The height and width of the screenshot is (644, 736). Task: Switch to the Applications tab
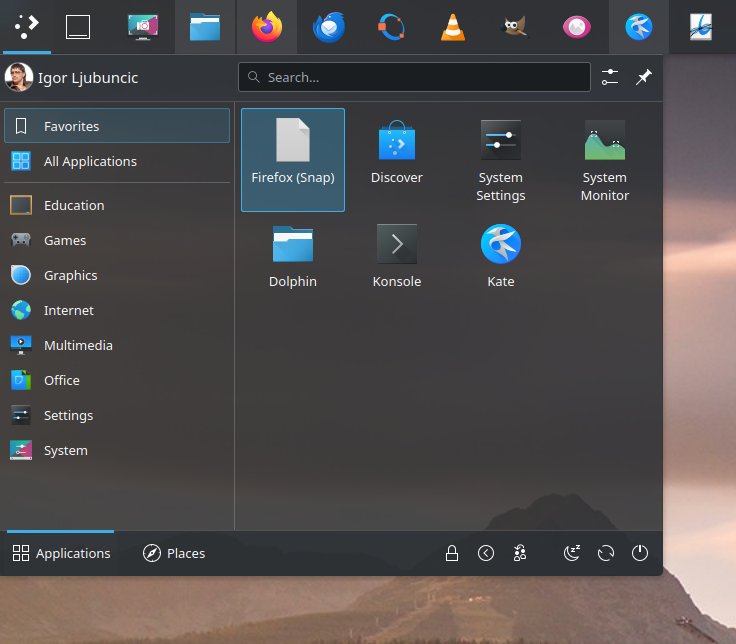[x=61, y=553]
